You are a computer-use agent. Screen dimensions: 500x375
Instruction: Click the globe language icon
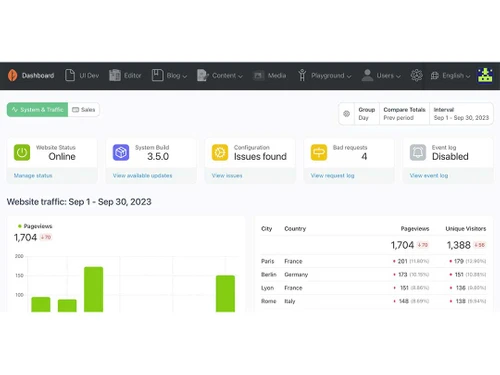435,76
